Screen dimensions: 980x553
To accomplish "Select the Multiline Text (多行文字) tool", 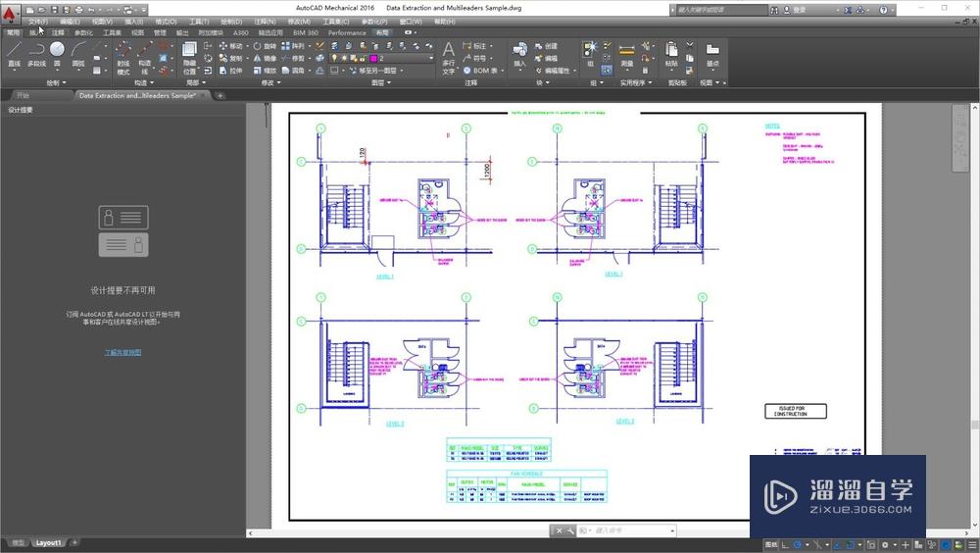I will tap(449, 58).
